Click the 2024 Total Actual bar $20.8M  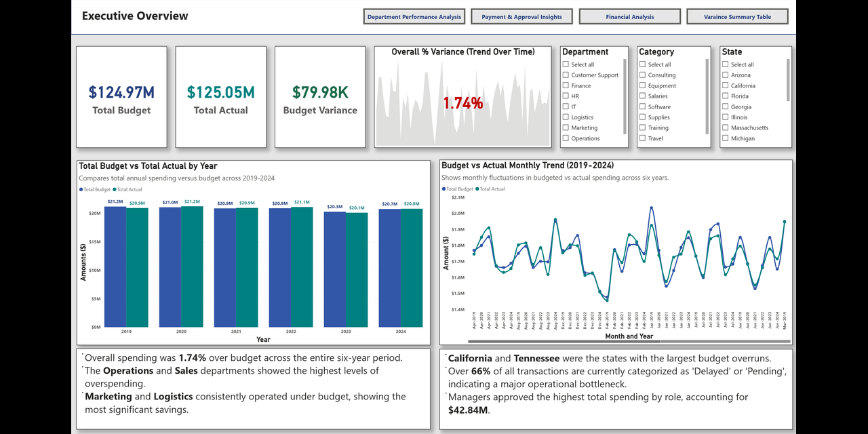(412, 269)
